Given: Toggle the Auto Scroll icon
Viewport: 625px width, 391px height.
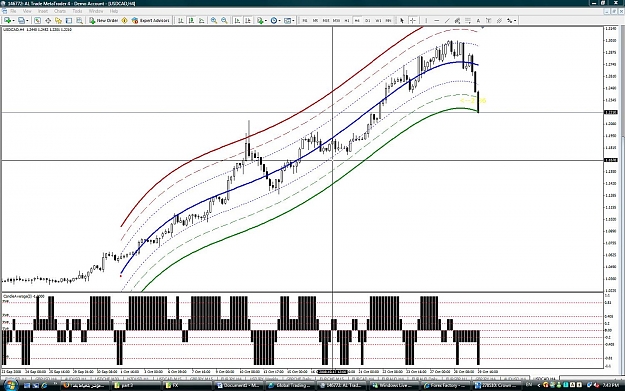Looking at the screenshot, I should coord(237,20).
